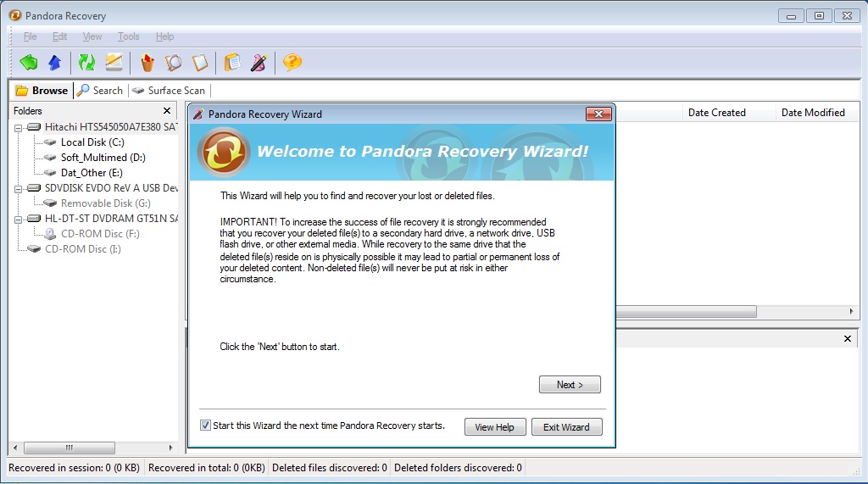This screenshot has height=484, width=868.
Task: Switch to the Search tab
Action: (x=100, y=90)
